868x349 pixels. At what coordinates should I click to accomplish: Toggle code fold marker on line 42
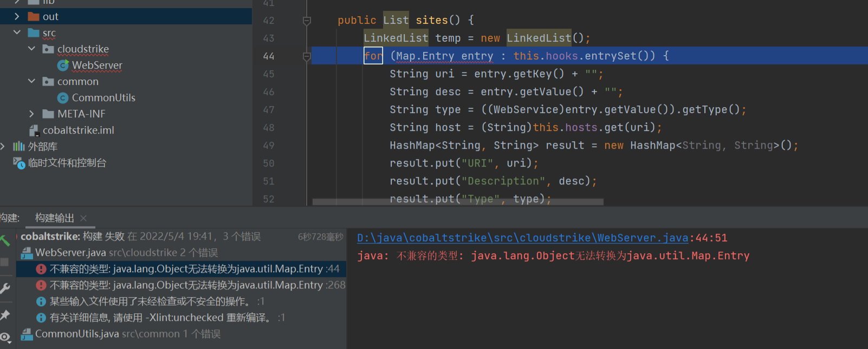(307, 21)
